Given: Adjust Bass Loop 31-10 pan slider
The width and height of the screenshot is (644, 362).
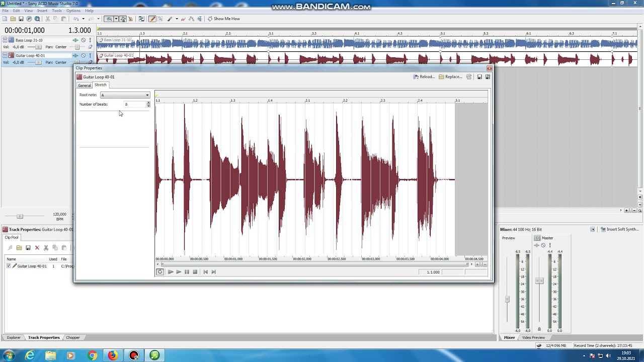Looking at the screenshot, I should pos(77,47).
